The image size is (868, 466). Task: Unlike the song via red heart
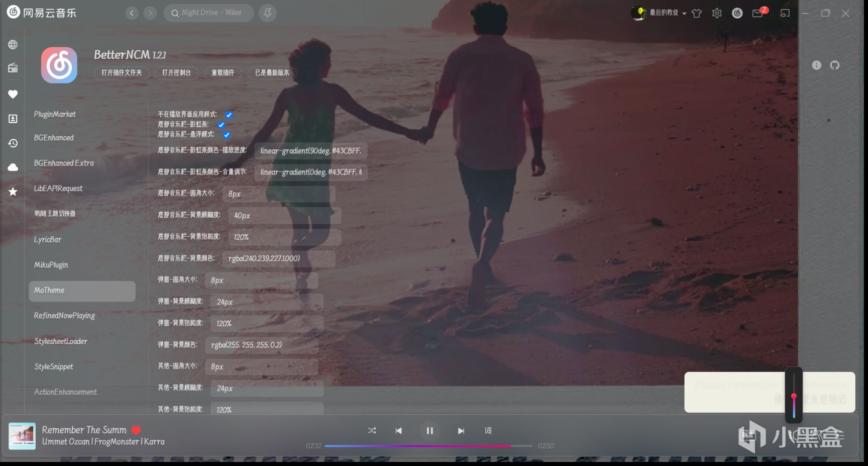click(136, 430)
